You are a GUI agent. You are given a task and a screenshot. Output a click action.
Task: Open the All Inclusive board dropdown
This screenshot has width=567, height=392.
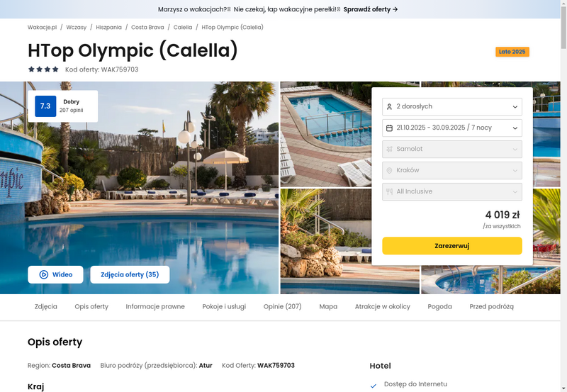point(452,191)
